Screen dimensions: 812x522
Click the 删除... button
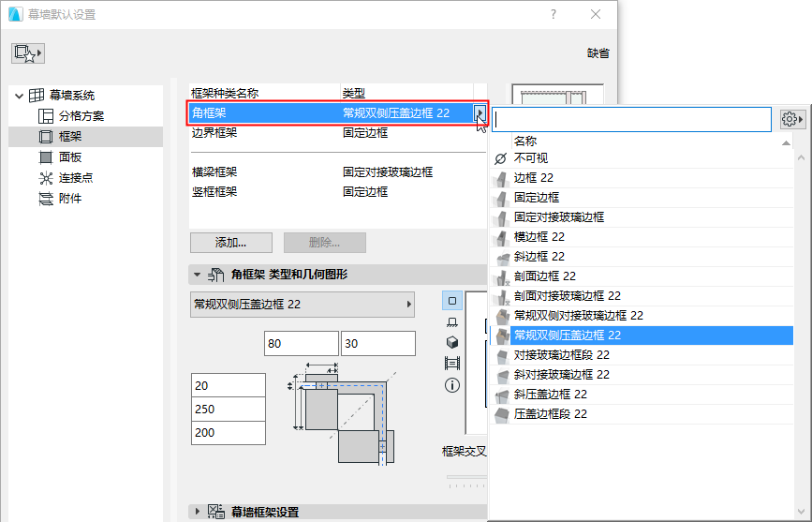(325, 243)
